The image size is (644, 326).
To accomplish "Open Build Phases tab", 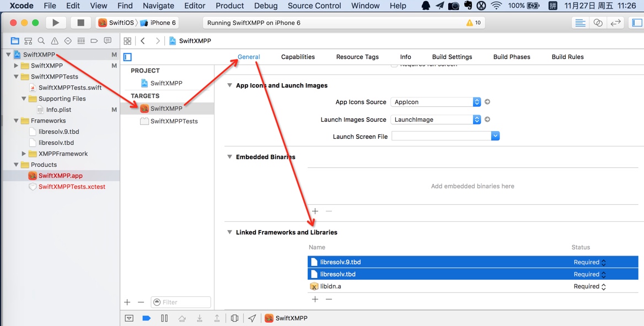I will click(511, 57).
